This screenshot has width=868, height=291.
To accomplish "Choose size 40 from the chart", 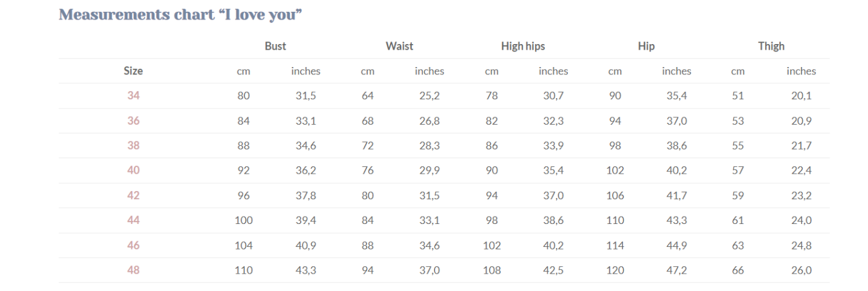I will click(133, 171).
